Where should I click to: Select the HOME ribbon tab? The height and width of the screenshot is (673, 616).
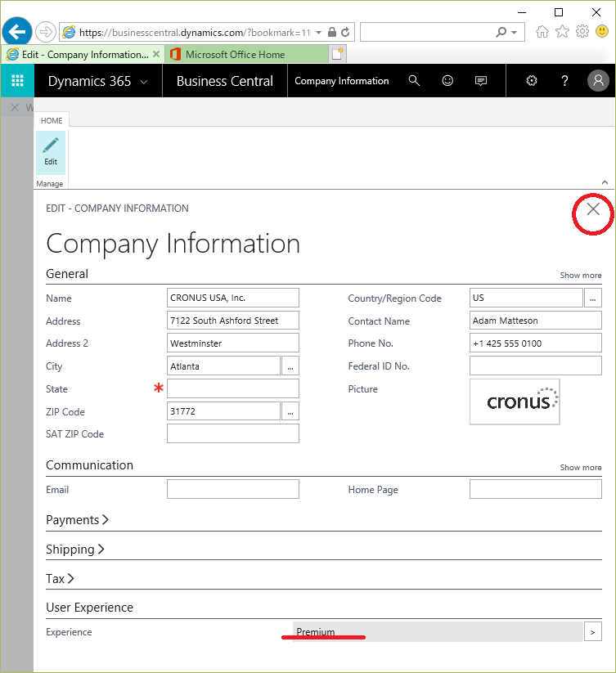coord(52,120)
